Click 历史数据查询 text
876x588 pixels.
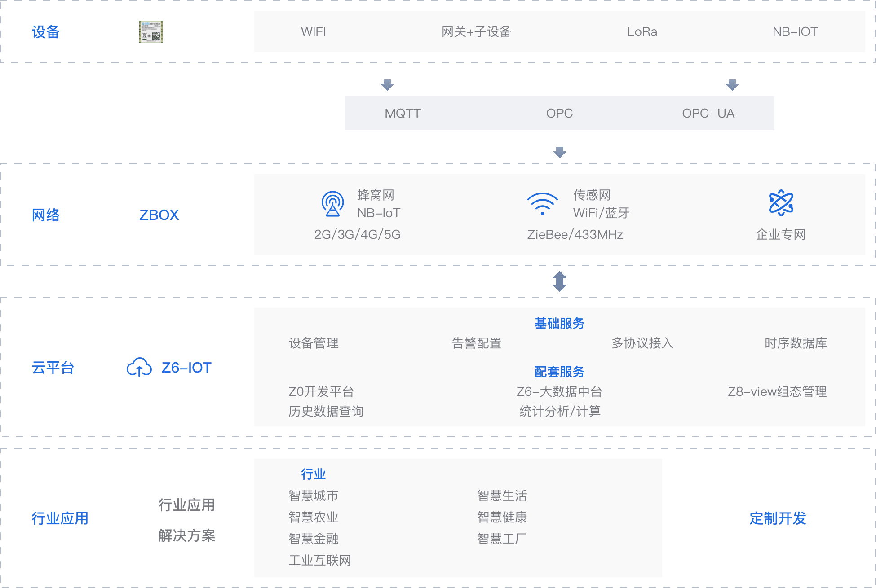pos(326,411)
